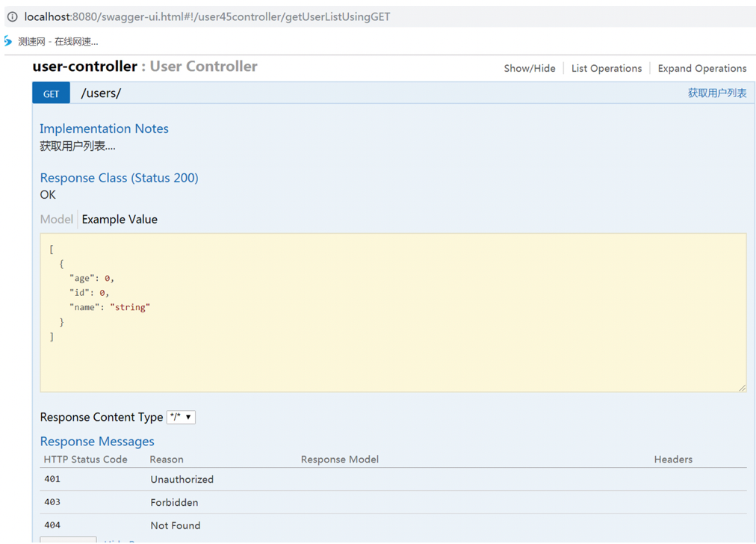Click the OK status text
Image resolution: width=756 pixels, height=544 pixels.
(x=48, y=195)
